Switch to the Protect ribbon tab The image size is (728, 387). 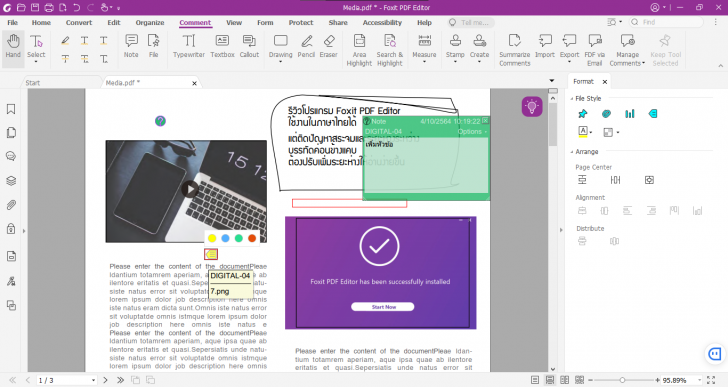pyautogui.click(x=301, y=22)
